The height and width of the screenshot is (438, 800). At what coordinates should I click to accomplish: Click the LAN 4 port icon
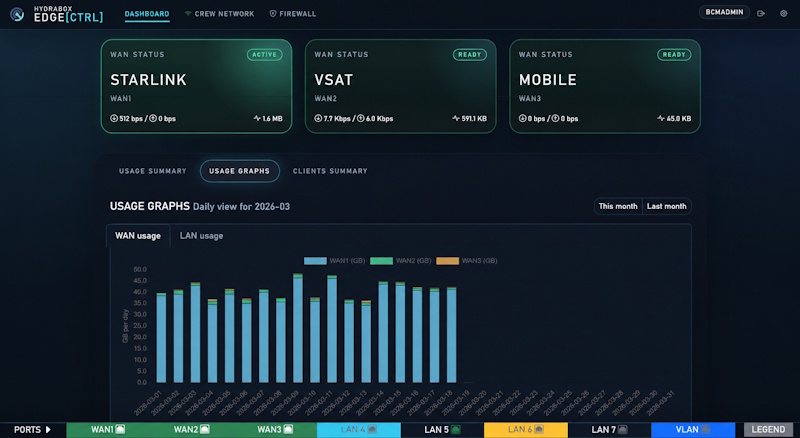coord(372,429)
